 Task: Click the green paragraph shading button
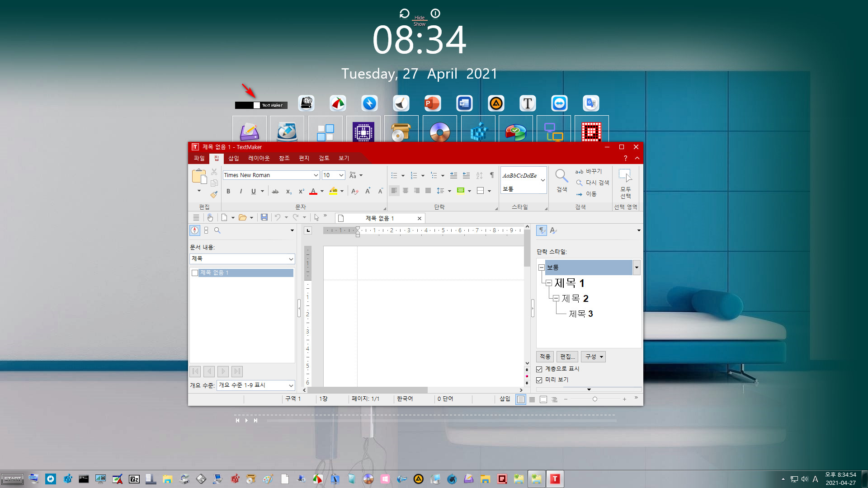click(x=461, y=191)
